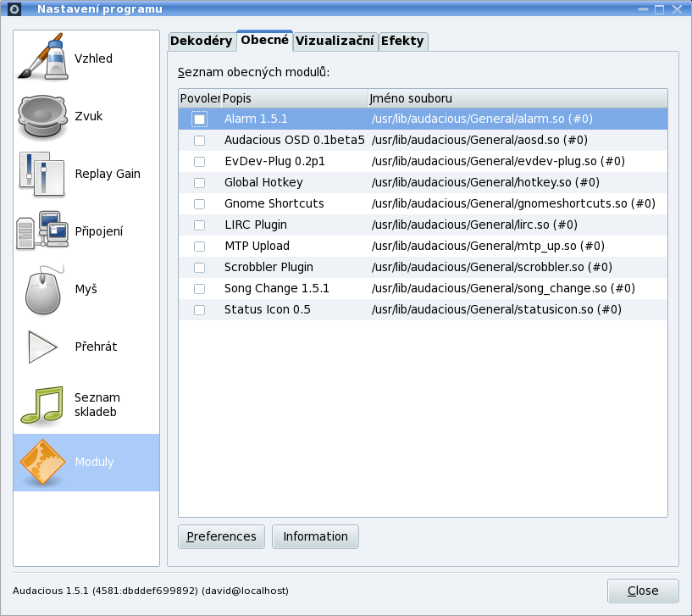Screen dimensions: 692x616
Task: Select the Myš mouse icon
Action: tap(42, 289)
